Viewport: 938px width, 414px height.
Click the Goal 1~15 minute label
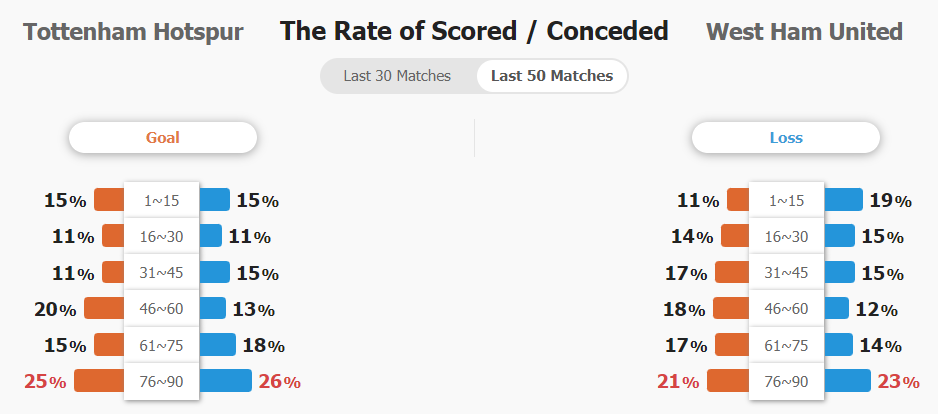coord(162,200)
